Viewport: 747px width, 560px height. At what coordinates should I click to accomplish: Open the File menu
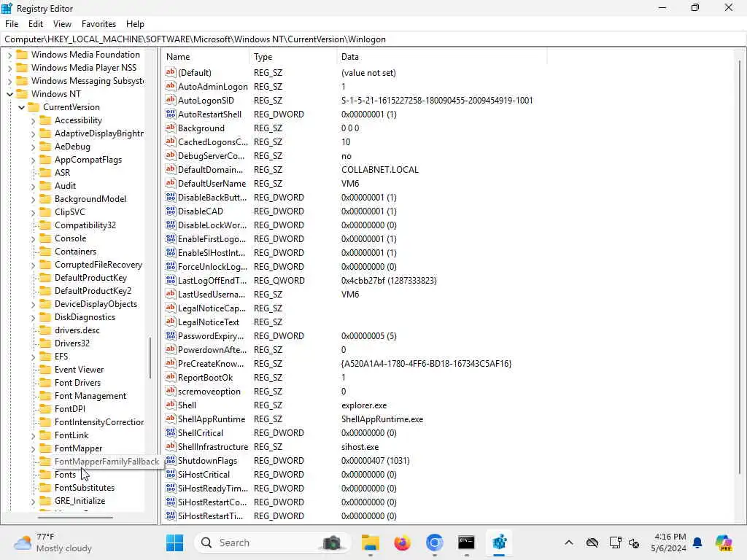click(x=12, y=24)
